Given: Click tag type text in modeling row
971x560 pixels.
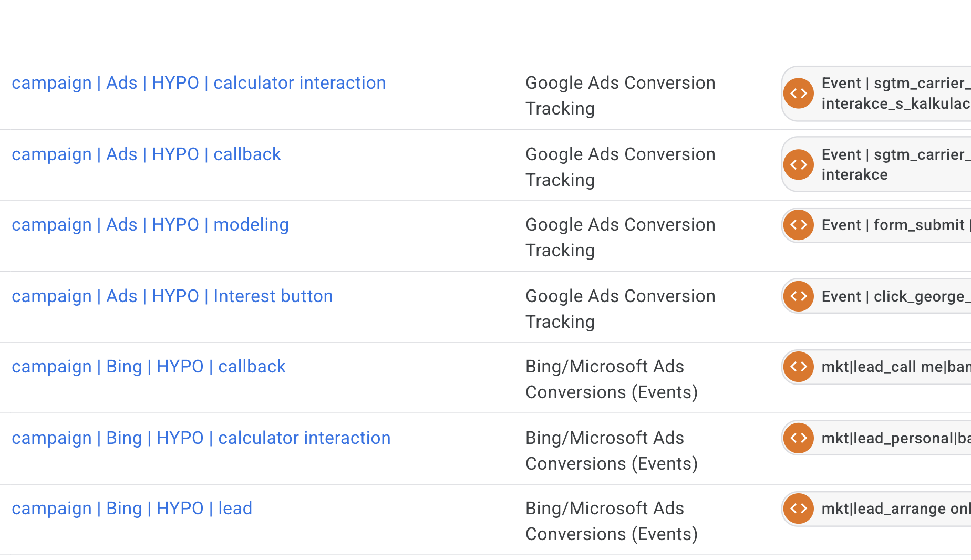Looking at the screenshot, I should (620, 237).
